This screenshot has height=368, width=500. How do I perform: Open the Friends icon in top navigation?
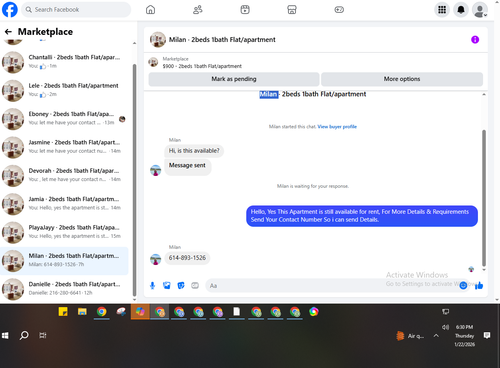click(x=198, y=10)
